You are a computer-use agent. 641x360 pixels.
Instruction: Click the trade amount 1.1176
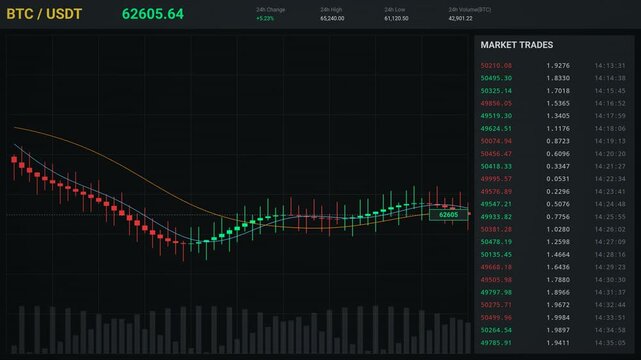coord(558,128)
